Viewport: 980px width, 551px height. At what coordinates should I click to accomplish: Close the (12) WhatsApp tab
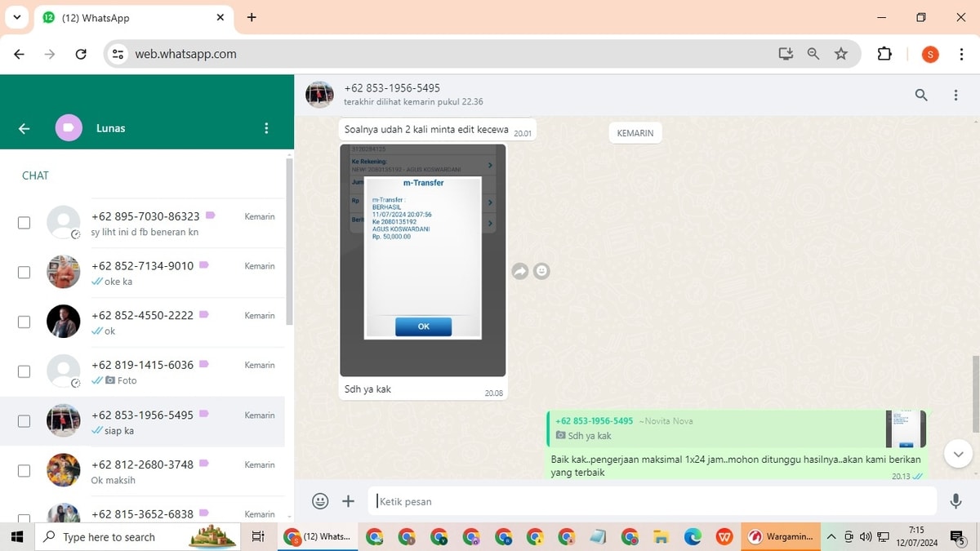tap(220, 17)
